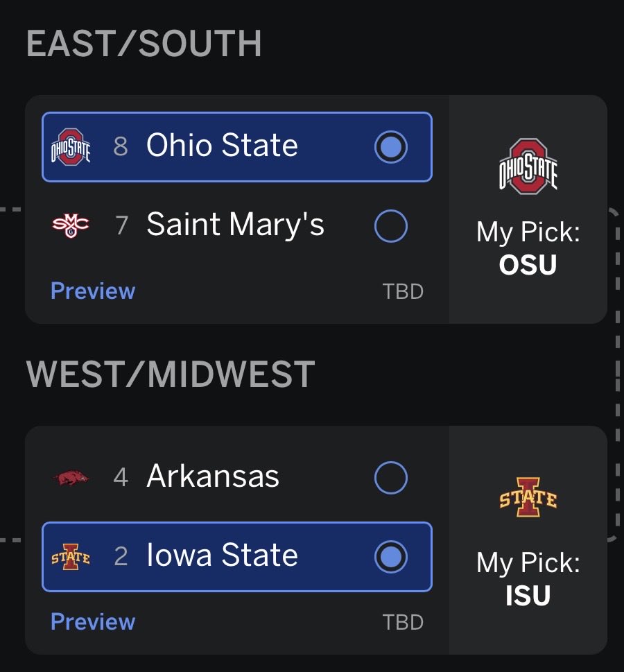
Task: Click the Arkansas team name
Action: [x=213, y=476]
